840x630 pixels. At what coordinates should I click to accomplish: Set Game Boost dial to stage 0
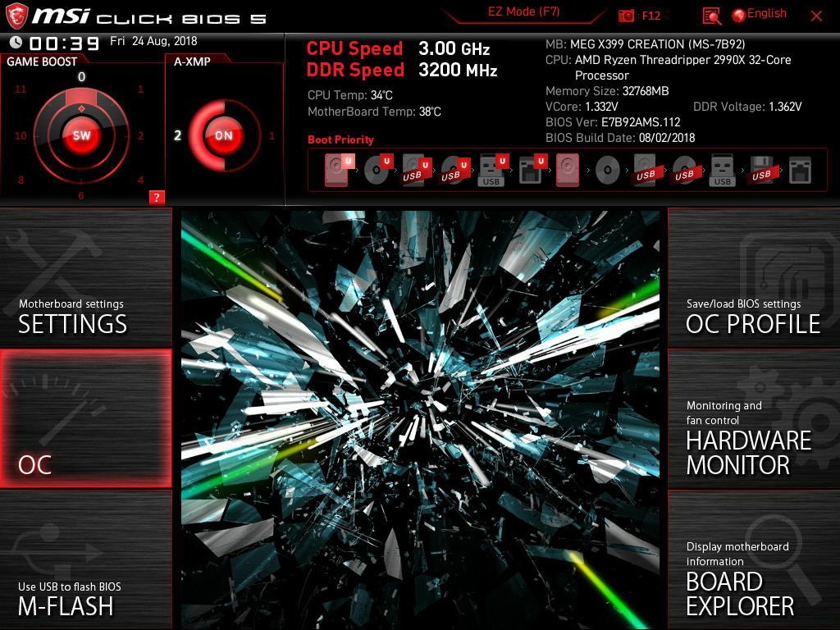click(x=81, y=76)
